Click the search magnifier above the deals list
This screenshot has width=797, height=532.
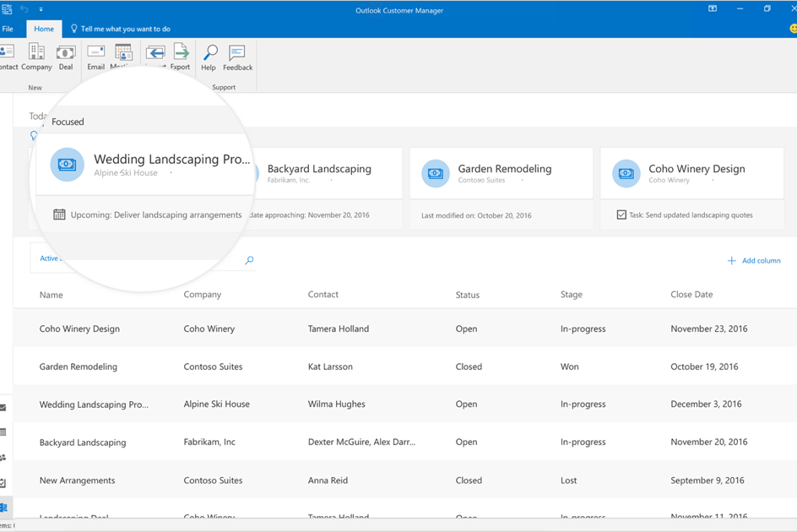pyautogui.click(x=249, y=260)
